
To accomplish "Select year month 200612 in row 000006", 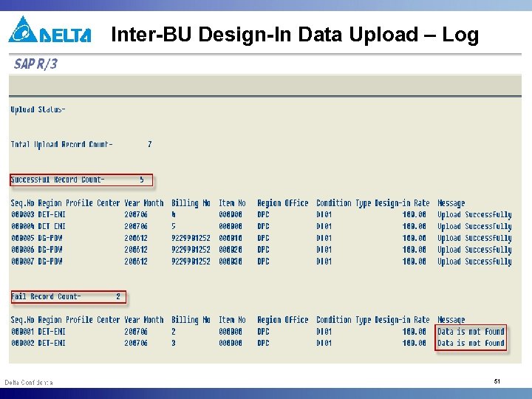I will (136, 250).
